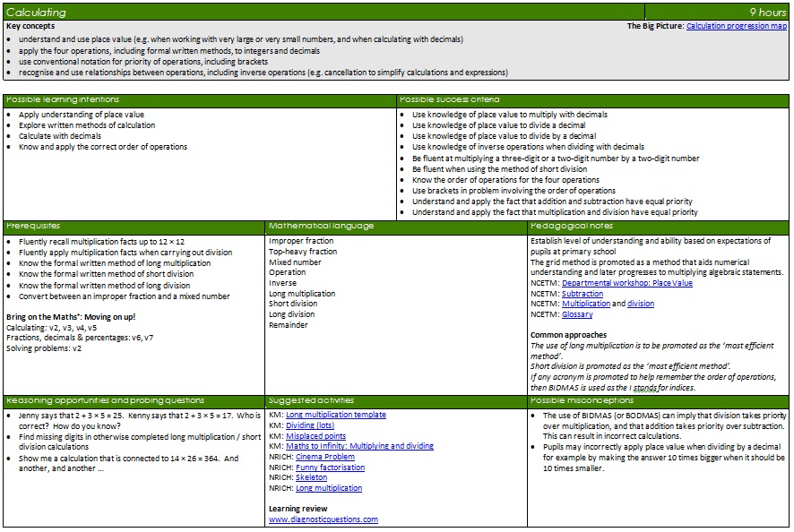Select the 'Possible learning intentions' header
This screenshot has height=532, width=794.
[x=63, y=99]
